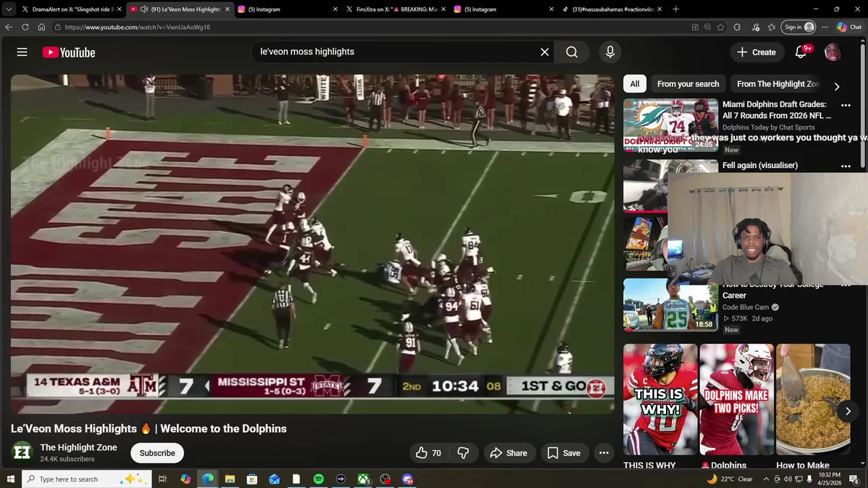
Task: Dislike the video with thumbs down
Action: click(x=463, y=453)
